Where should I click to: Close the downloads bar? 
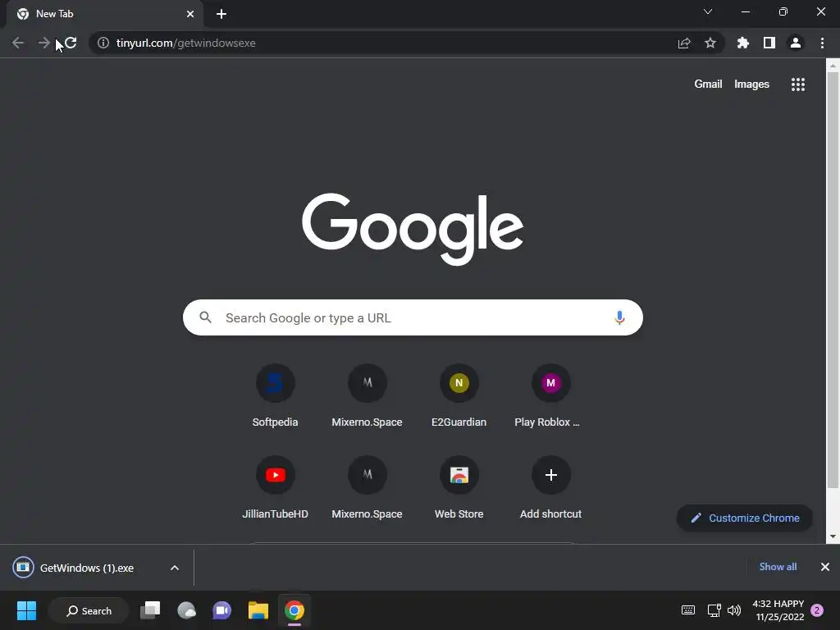(825, 567)
